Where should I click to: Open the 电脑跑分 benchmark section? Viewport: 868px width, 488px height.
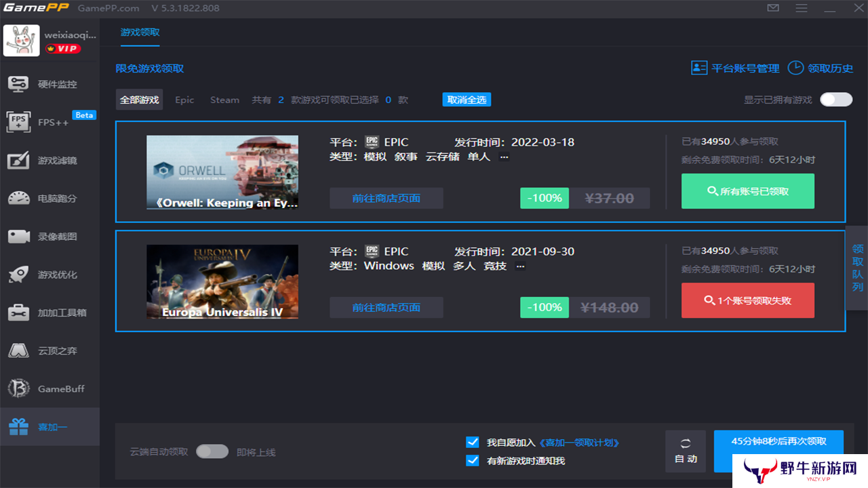point(50,199)
